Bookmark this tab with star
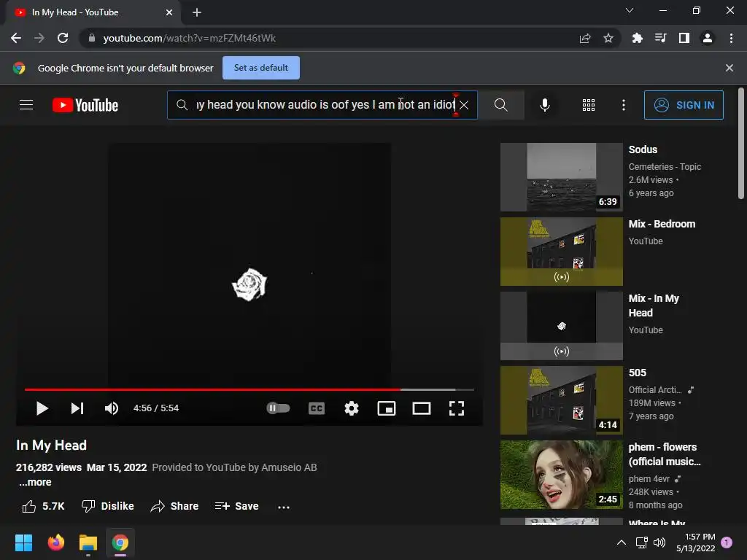The image size is (747, 560). pyautogui.click(x=608, y=38)
